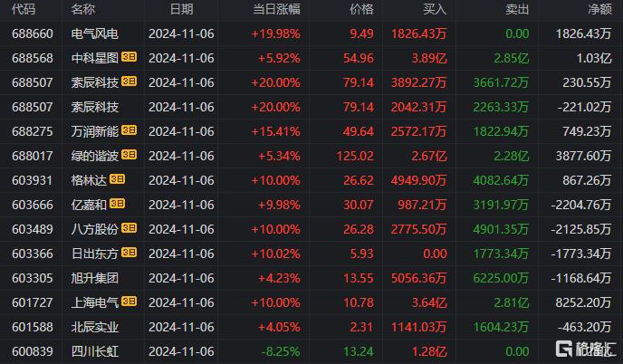The width and height of the screenshot is (623, 364).
Task: Open stock 中科星图
Action: click(94, 59)
